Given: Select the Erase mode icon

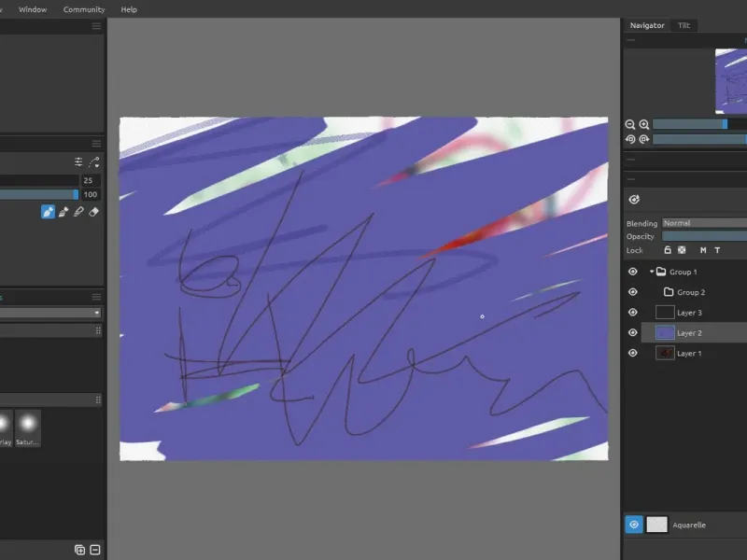Looking at the screenshot, I should (94, 212).
